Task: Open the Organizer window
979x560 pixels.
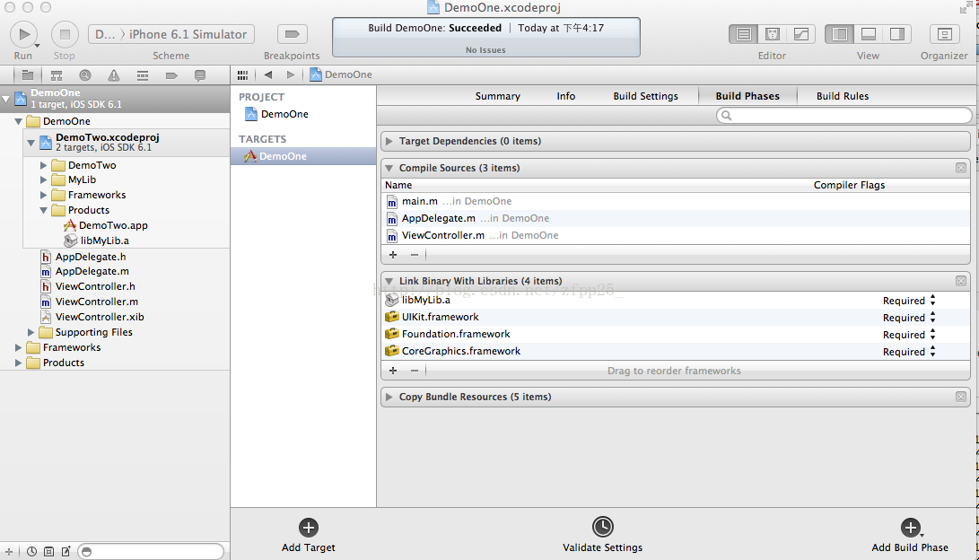Action: [944, 34]
